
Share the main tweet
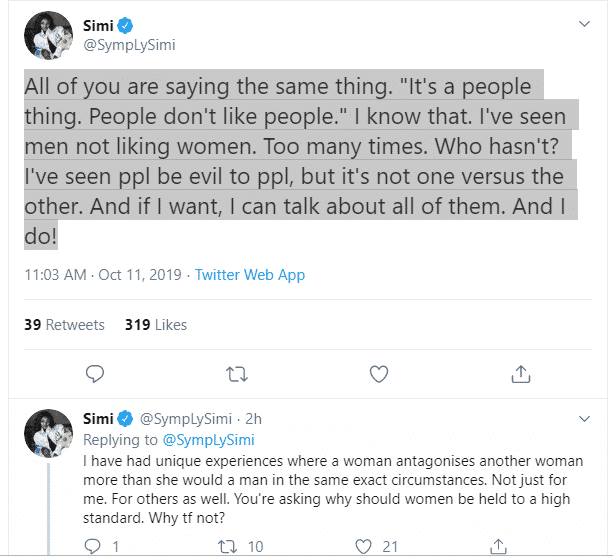520,374
